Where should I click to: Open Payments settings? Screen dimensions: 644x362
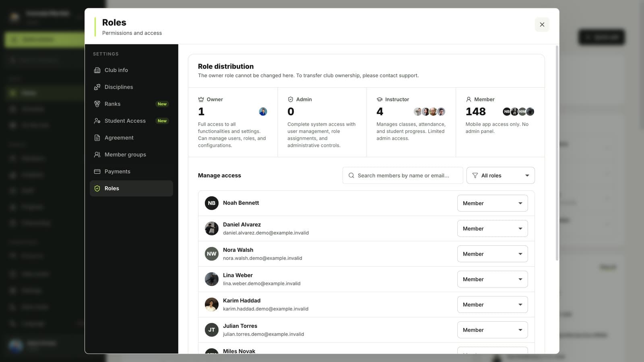tap(131, 171)
